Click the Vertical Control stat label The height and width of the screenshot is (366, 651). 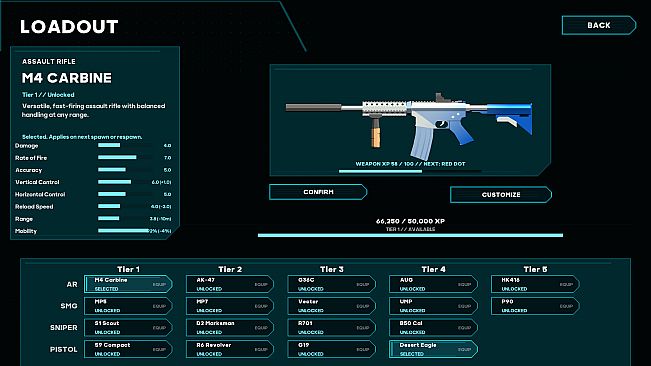pos(37,182)
